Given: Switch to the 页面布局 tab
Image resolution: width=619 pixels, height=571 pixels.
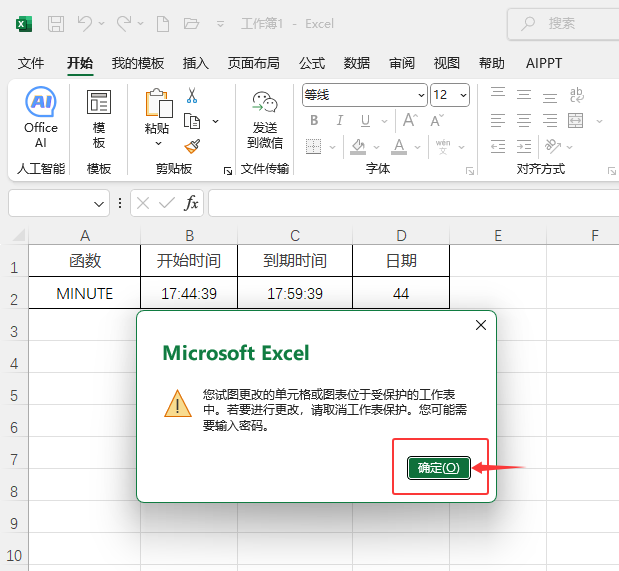Looking at the screenshot, I should tap(253, 63).
